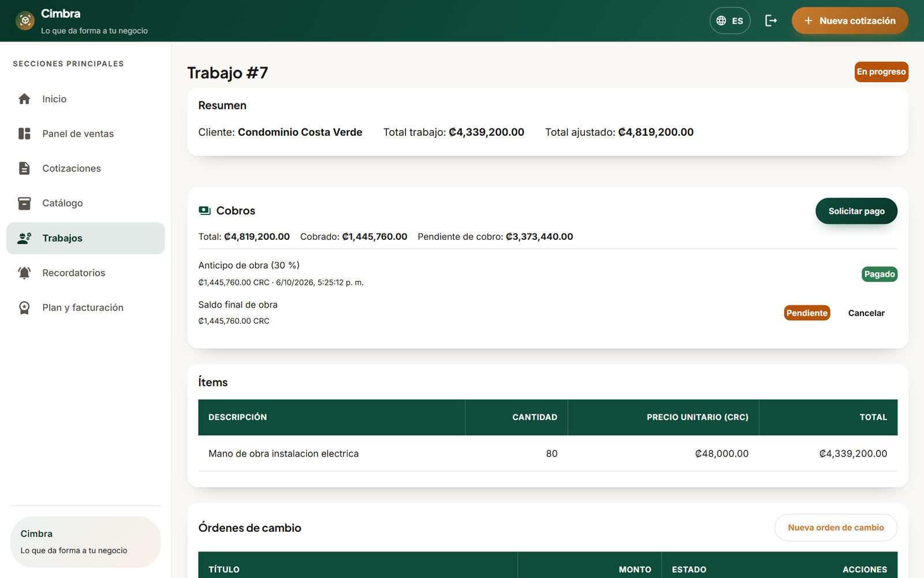
Task: Click the Solicitar pago button
Action: 856,211
